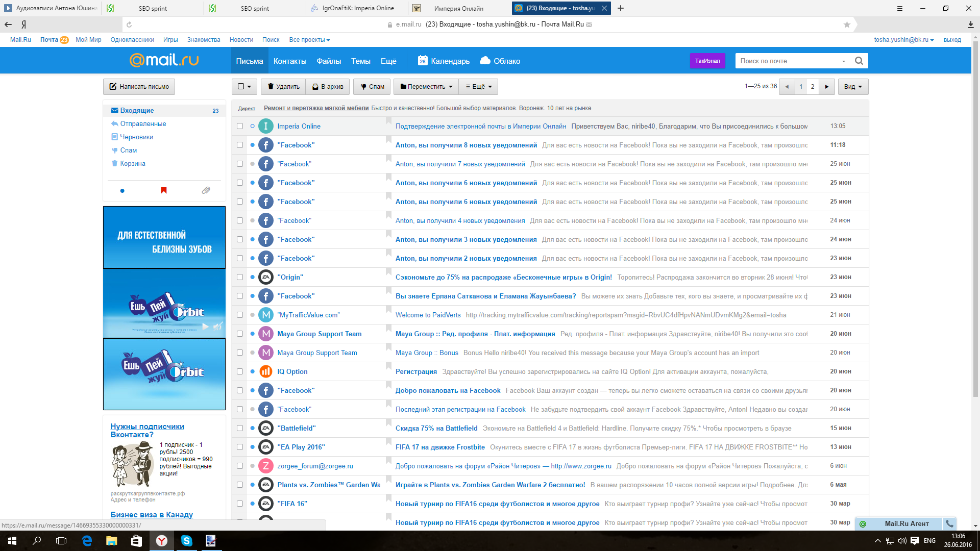The height and width of the screenshot is (551, 980).
Task: Select the Battlefield message checkbox
Action: click(x=240, y=428)
